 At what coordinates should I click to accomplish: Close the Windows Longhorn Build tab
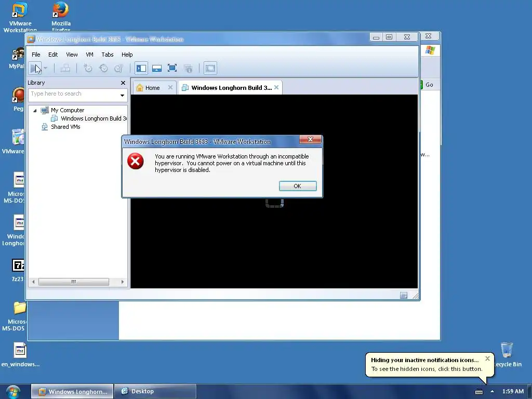[x=276, y=87]
